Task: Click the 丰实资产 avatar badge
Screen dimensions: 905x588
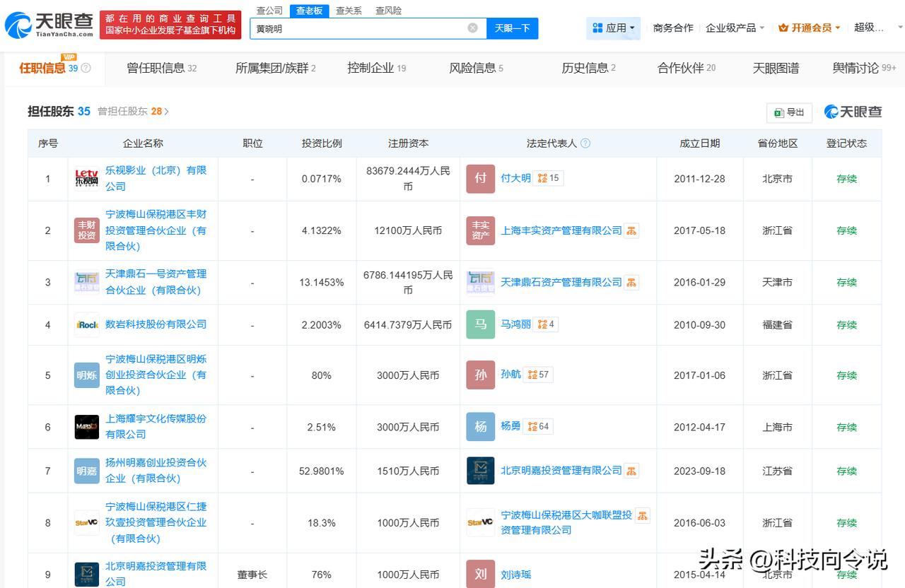Action: (x=481, y=230)
